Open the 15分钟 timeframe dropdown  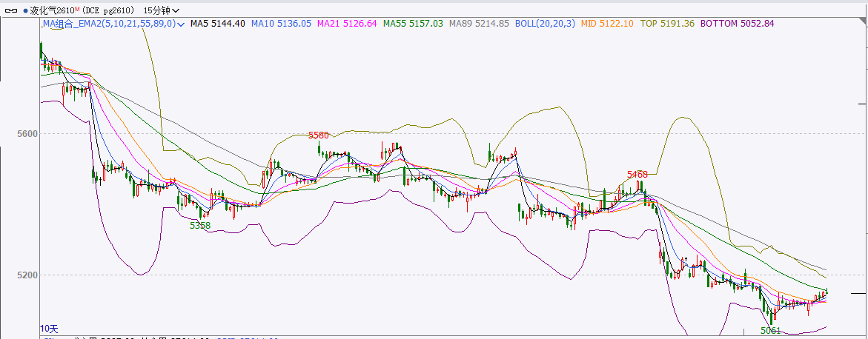(161, 10)
